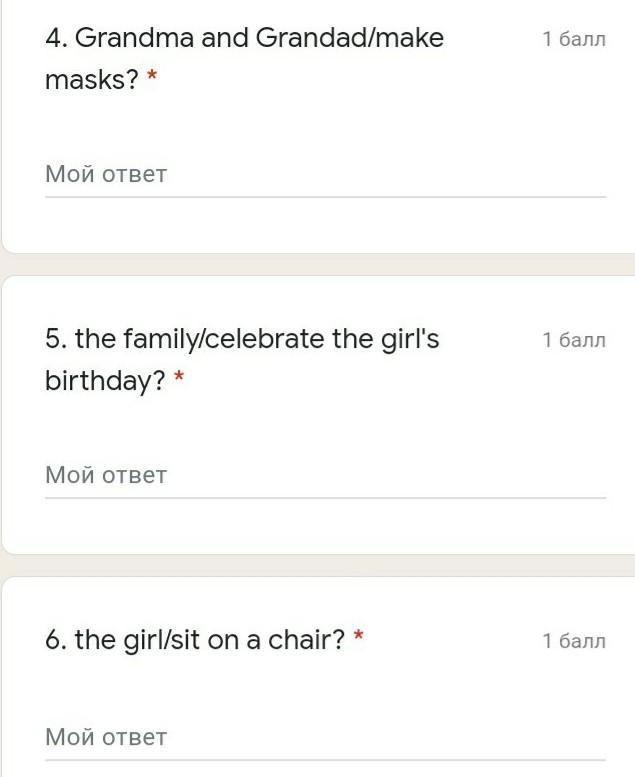Focus the 'Мой ответ' field under question 5
The width and height of the screenshot is (635, 777).
(325, 476)
